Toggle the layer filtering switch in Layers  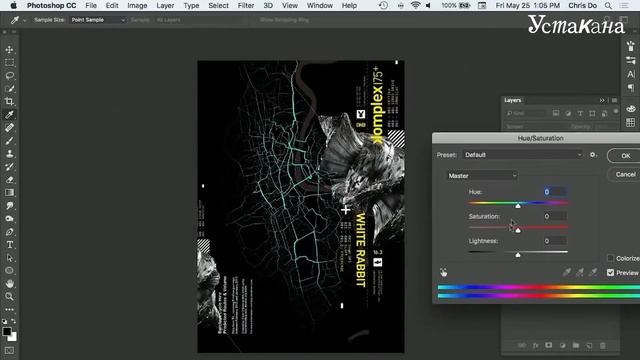(x=616, y=111)
